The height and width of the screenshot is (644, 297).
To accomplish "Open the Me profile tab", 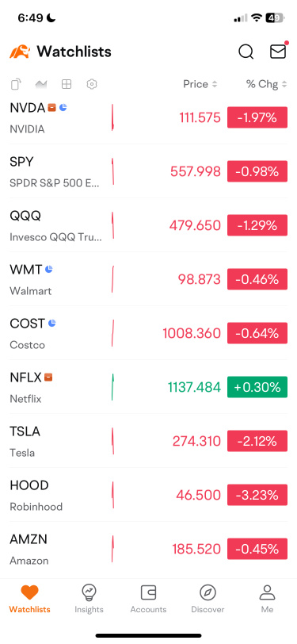I will 267,599.
